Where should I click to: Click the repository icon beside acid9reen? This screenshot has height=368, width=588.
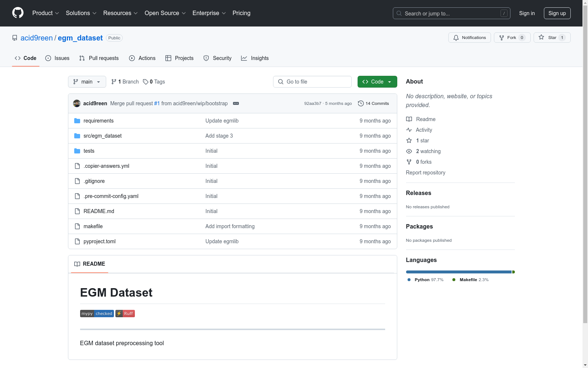[x=15, y=38]
